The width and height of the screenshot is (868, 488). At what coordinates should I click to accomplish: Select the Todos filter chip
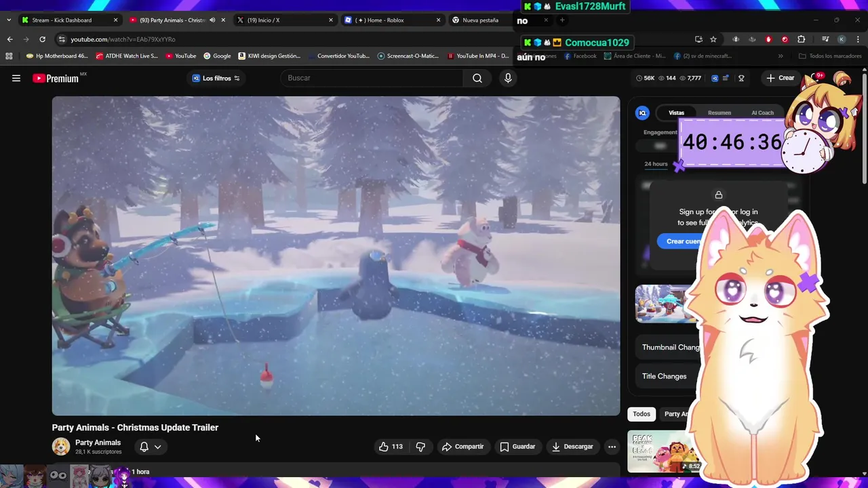coord(641,414)
